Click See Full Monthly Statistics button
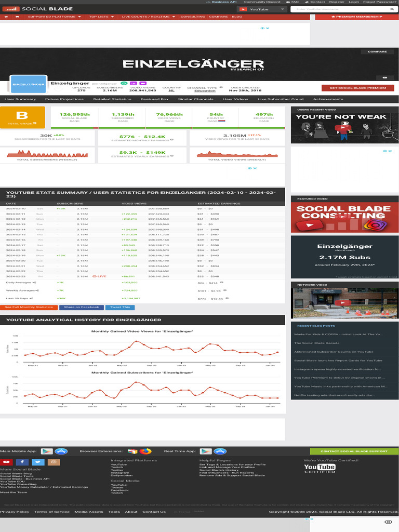The width and height of the screenshot is (399, 532). coord(29,308)
